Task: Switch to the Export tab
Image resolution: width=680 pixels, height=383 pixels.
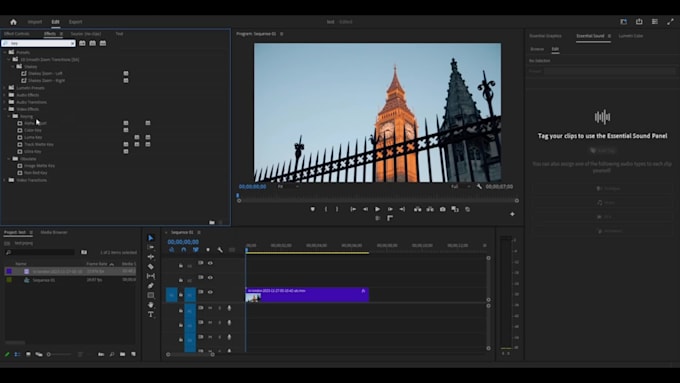Action: 75,22
